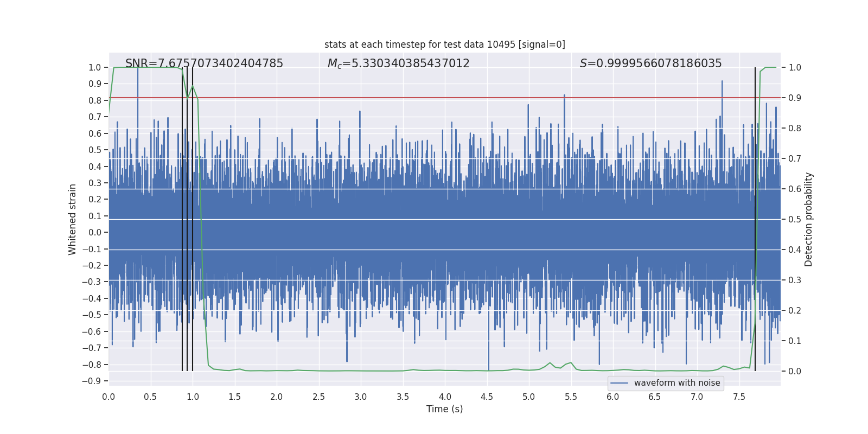Click the plot title text

pyautogui.click(x=445, y=44)
